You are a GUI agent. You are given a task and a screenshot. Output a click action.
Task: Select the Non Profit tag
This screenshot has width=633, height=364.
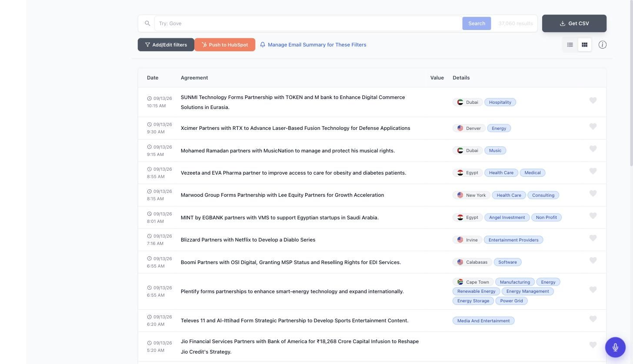pyautogui.click(x=546, y=218)
